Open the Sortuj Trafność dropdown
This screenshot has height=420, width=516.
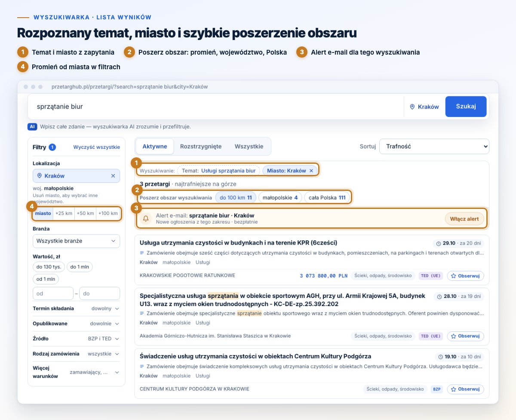434,147
